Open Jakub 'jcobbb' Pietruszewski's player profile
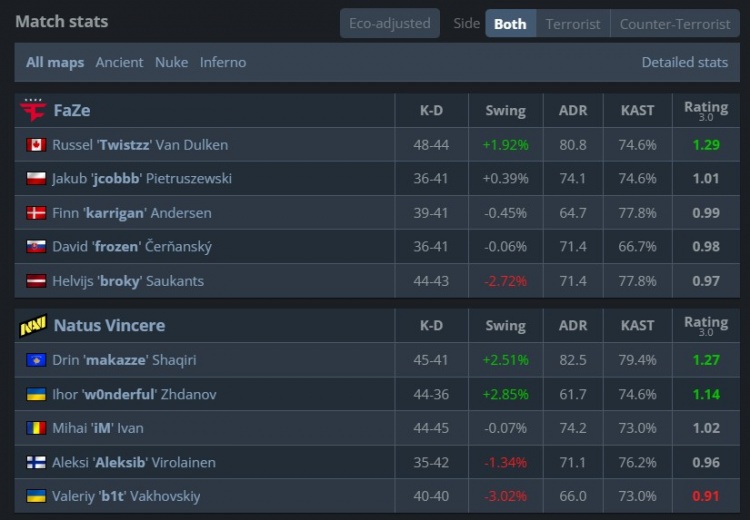The image size is (750, 520). [142, 179]
